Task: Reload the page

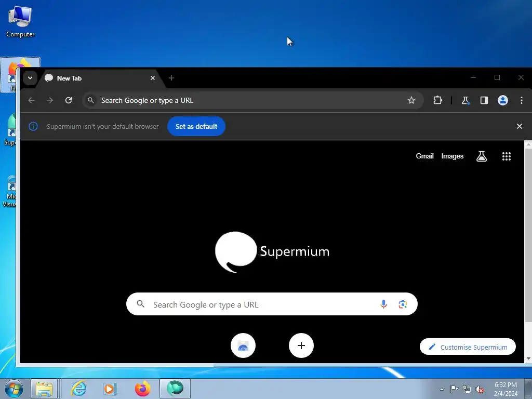Action: tap(69, 100)
